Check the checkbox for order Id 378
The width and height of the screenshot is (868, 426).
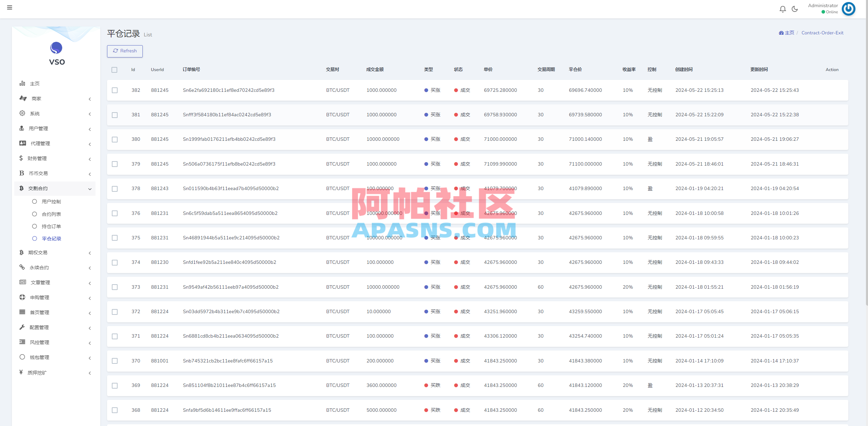pyautogui.click(x=115, y=189)
